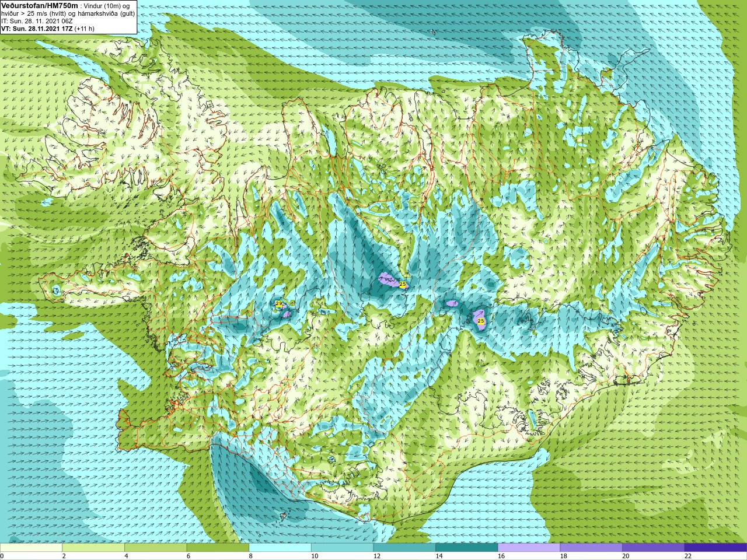
Task: Click the legend number 16
Action: point(501,556)
